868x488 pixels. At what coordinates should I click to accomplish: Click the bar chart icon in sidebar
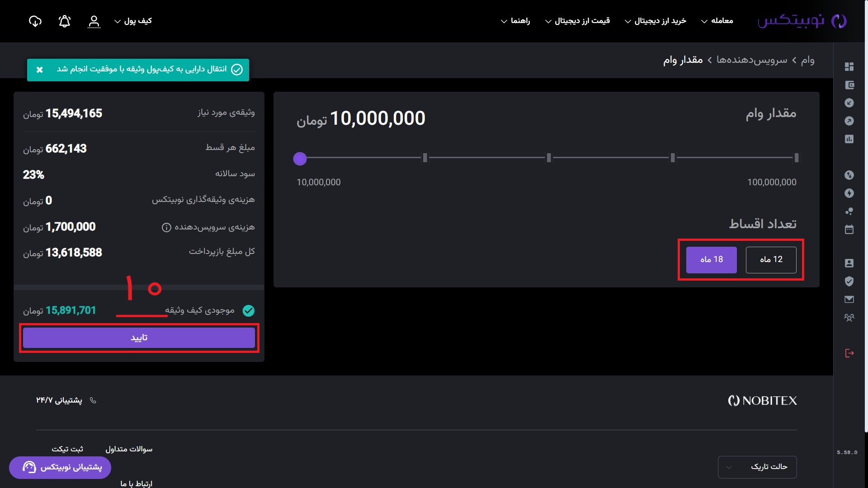point(849,139)
